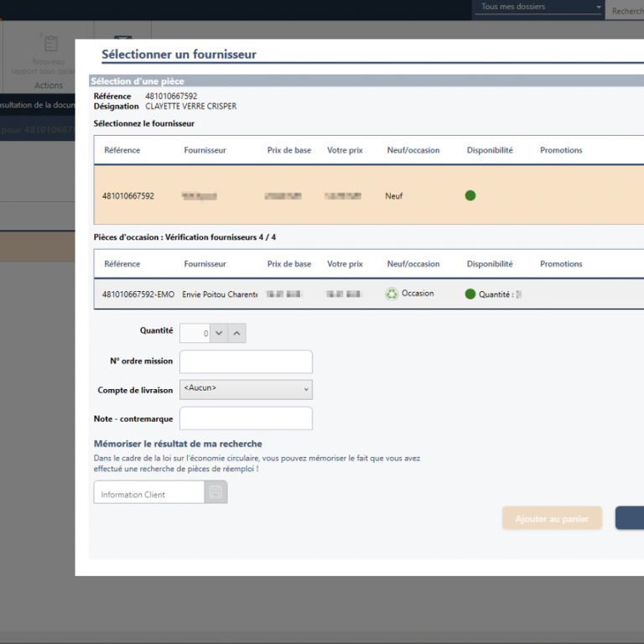Click the recycle Occasion icon in used-parts row
This screenshot has height=644, width=644.
[x=392, y=294]
